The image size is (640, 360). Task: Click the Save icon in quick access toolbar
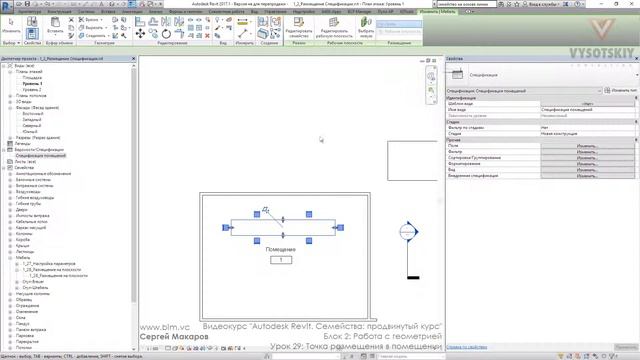tap(27, 4)
